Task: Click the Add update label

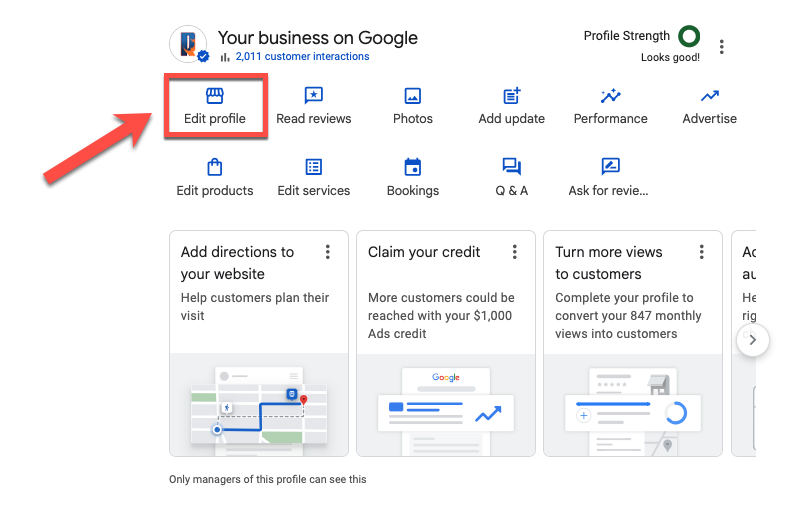Action: [511, 119]
